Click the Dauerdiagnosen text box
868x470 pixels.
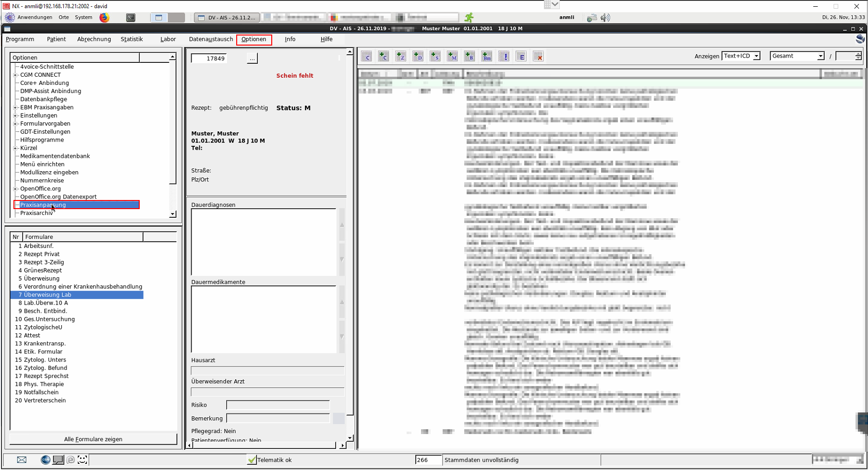(x=264, y=242)
